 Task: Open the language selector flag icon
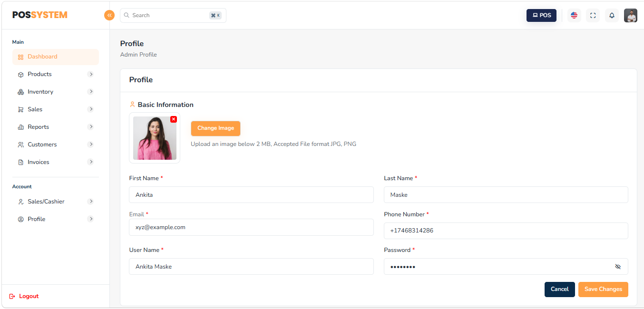click(574, 15)
